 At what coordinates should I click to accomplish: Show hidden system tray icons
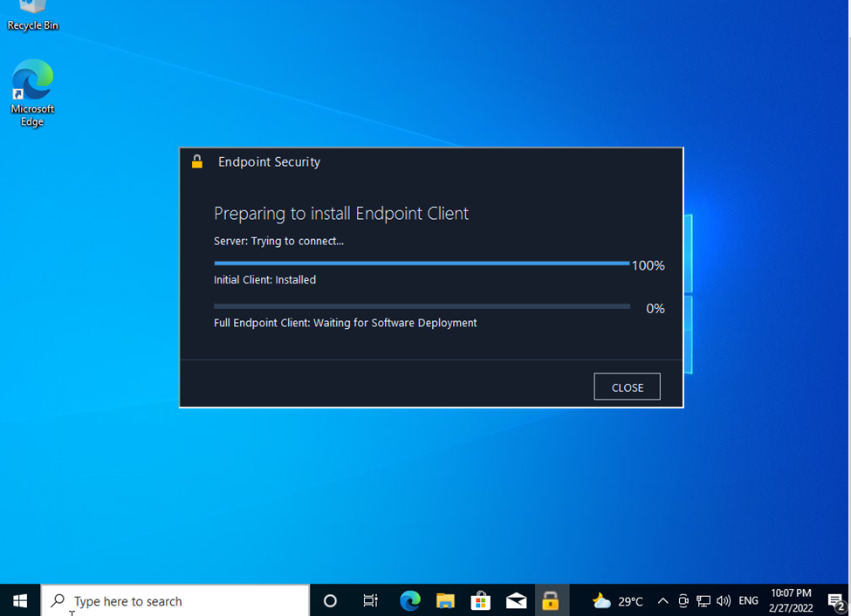click(662, 601)
